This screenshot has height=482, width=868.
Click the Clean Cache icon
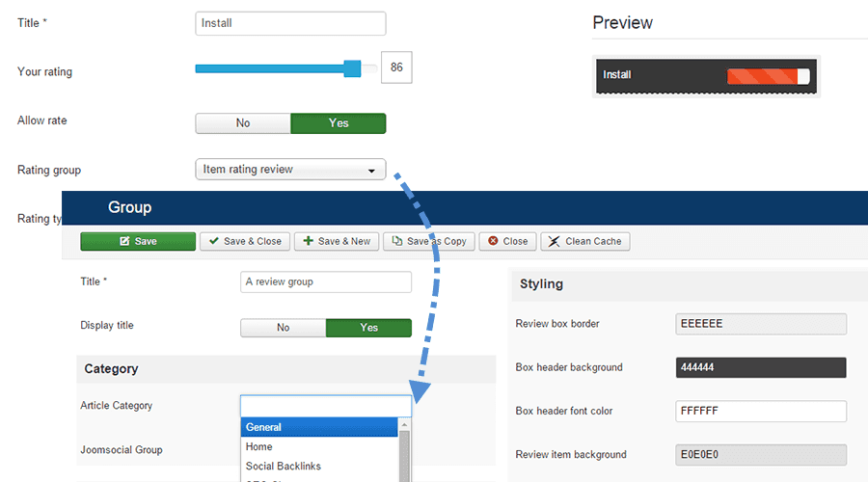554,241
